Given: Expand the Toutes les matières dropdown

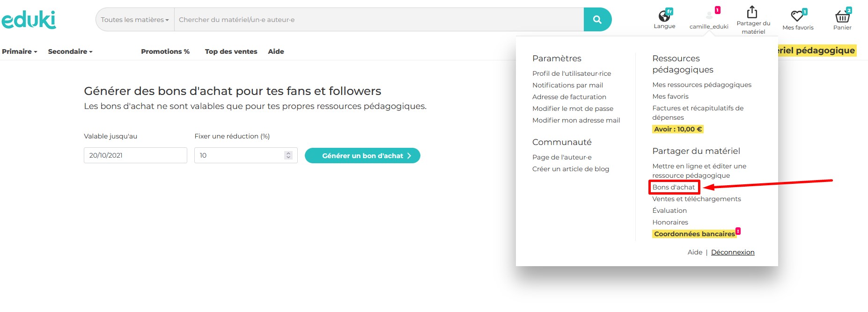Looking at the screenshot, I should pos(135,20).
